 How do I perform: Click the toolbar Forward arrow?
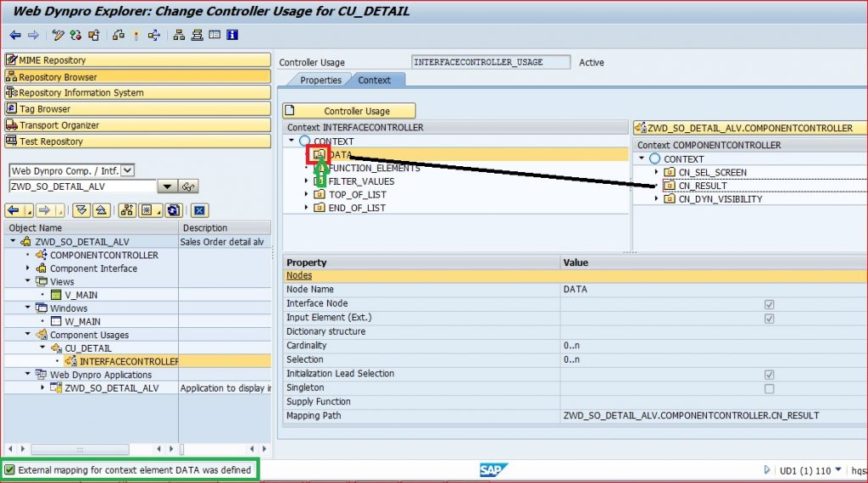[x=33, y=36]
